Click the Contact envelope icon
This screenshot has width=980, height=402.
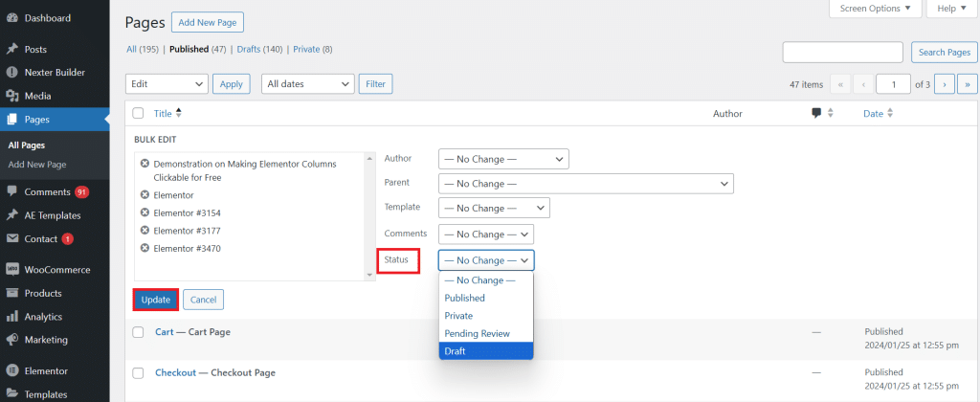tap(11, 239)
